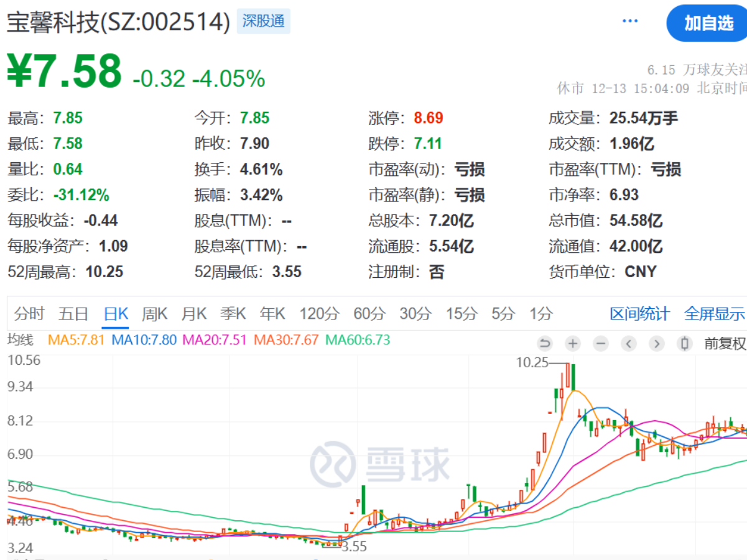Open 区间统计 interval statistics
Viewport: 747px width, 560px height.
pos(640,314)
